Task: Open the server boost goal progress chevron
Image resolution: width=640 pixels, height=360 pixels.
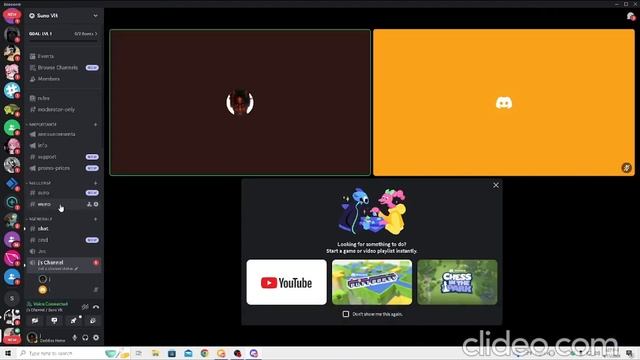Action: pyautogui.click(x=96, y=34)
